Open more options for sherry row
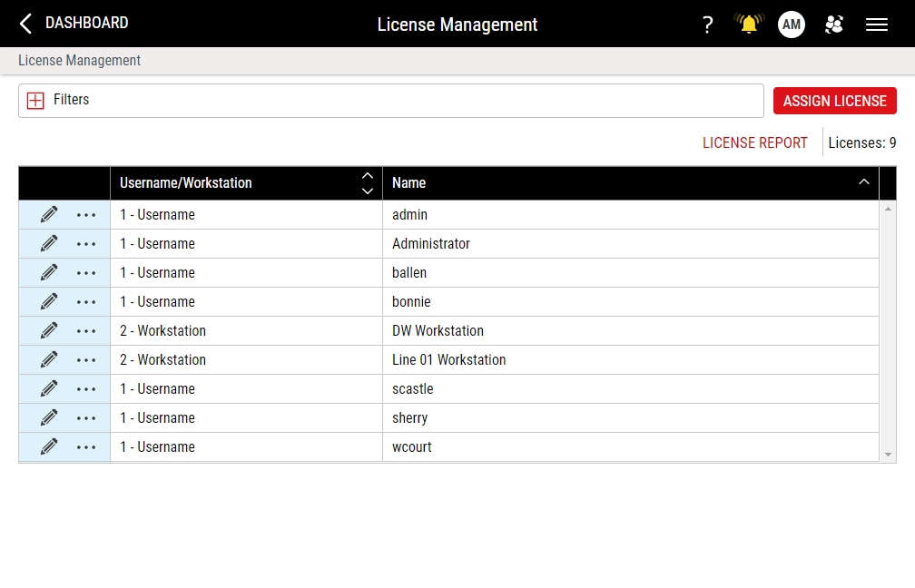This screenshot has height=588, width=915. point(86,419)
